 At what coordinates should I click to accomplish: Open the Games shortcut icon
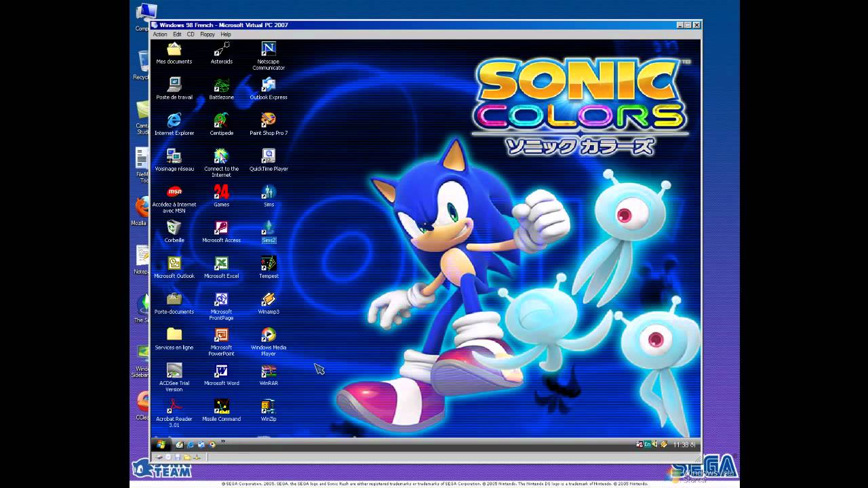(x=222, y=196)
